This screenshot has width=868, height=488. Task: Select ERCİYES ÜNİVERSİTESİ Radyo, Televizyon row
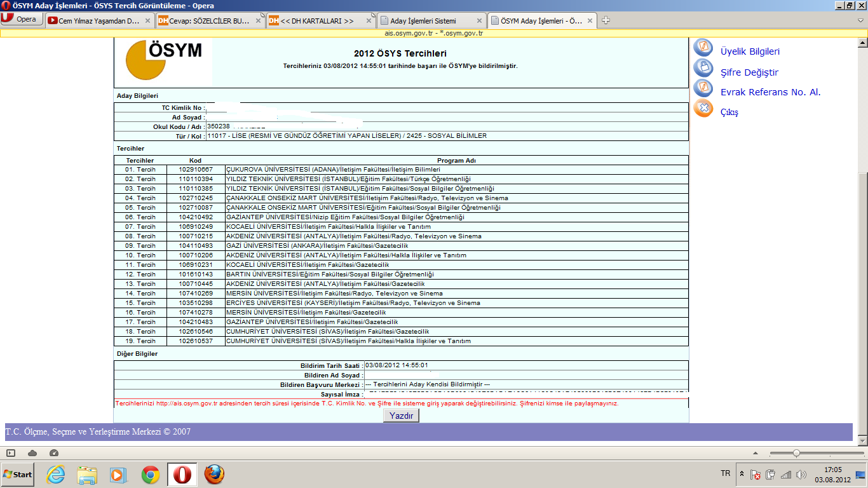click(x=401, y=303)
